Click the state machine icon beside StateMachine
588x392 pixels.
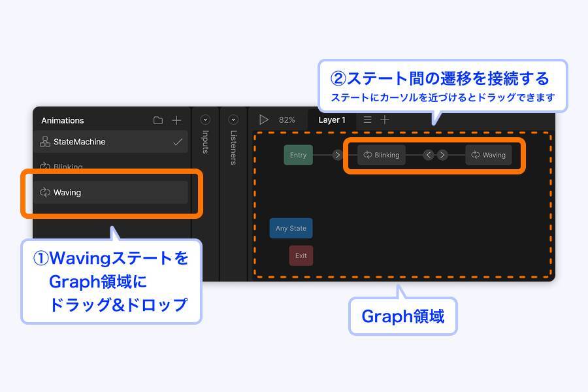tap(44, 141)
